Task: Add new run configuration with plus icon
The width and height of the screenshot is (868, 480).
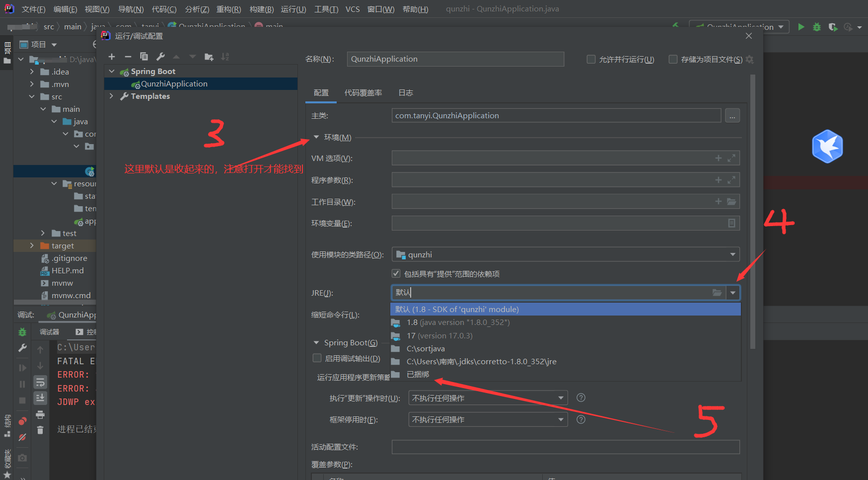Action: coord(112,57)
